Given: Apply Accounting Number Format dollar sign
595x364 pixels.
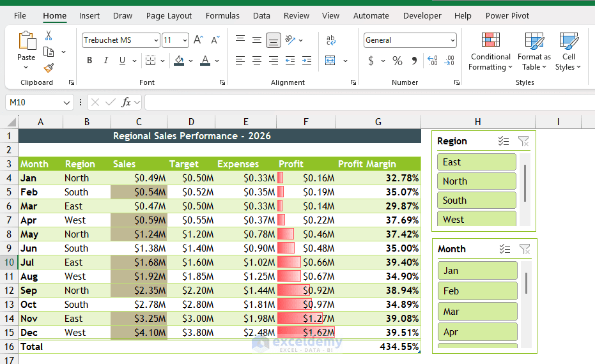Looking at the screenshot, I should [x=371, y=61].
